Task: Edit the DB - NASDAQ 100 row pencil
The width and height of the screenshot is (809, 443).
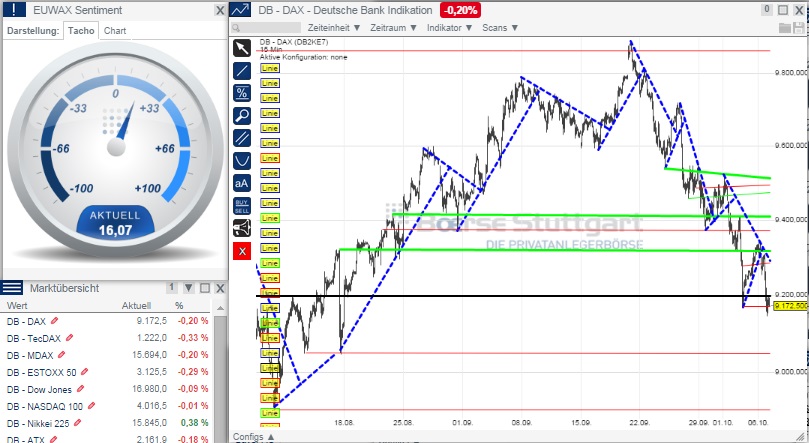Action: (91, 406)
